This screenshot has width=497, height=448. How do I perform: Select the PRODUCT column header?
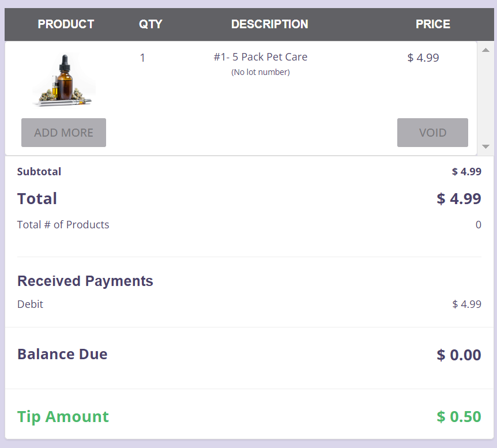[66, 24]
